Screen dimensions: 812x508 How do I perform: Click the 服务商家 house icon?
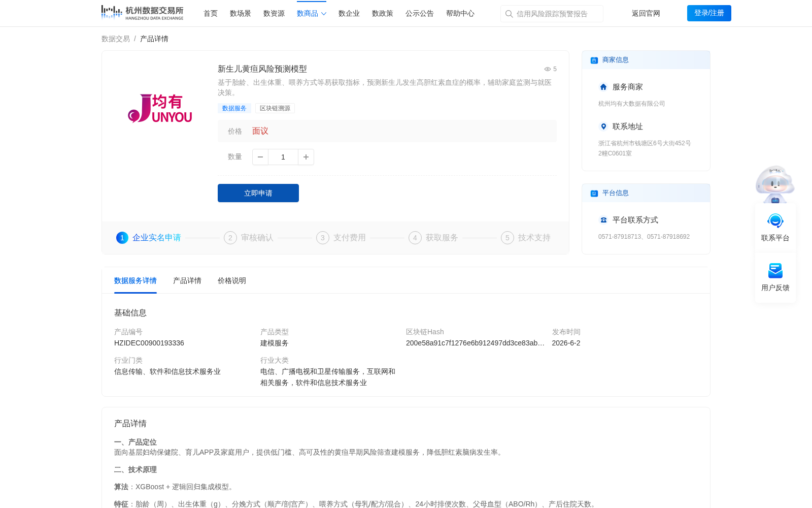[x=603, y=87]
